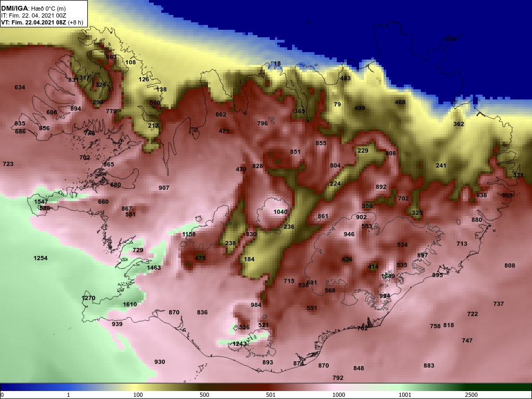The width and height of the screenshot is (532, 399).
Task: Click the map value 1254
Action: pos(40,258)
